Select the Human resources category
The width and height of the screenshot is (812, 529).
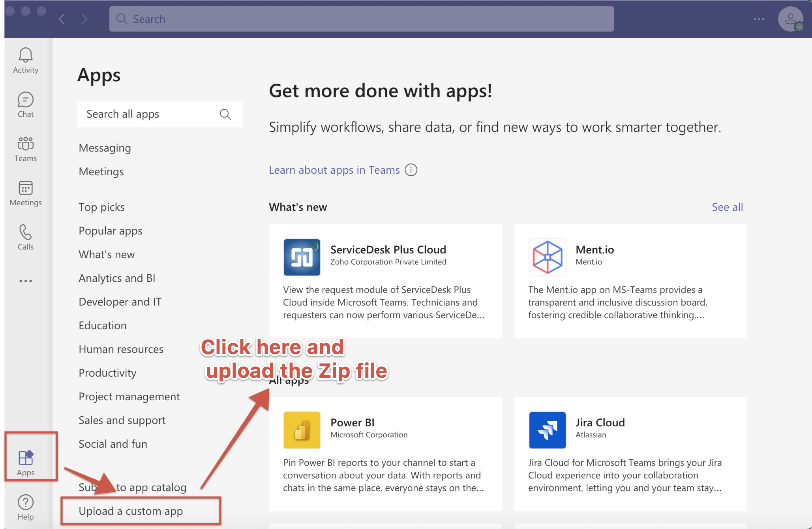pyautogui.click(x=121, y=349)
